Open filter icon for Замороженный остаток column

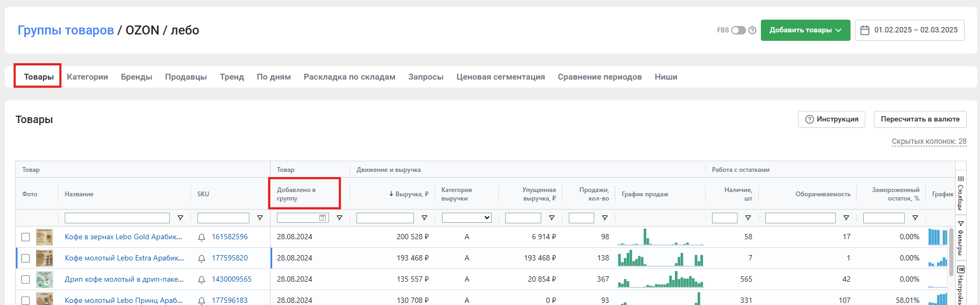(x=915, y=218)
